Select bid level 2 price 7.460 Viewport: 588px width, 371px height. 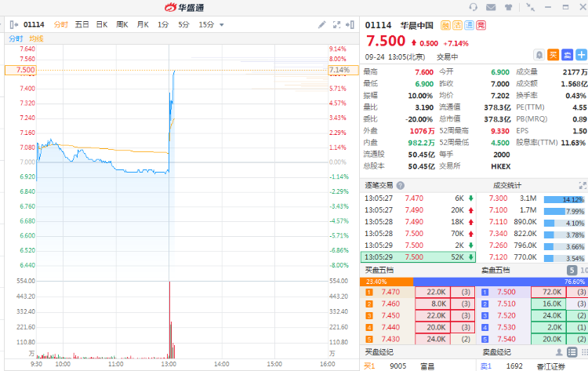pyautogui.click(x=390, y=304)
